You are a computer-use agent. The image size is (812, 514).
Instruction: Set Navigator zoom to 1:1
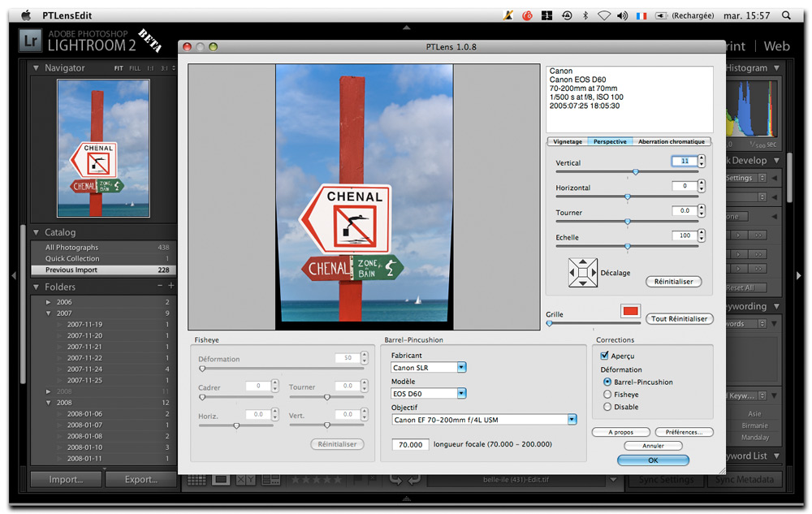point(150,68)
